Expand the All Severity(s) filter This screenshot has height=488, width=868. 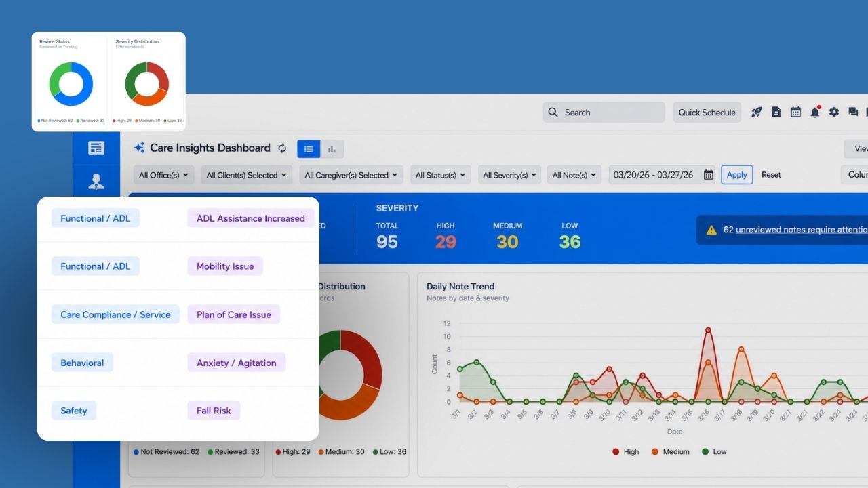click(509, 175)
